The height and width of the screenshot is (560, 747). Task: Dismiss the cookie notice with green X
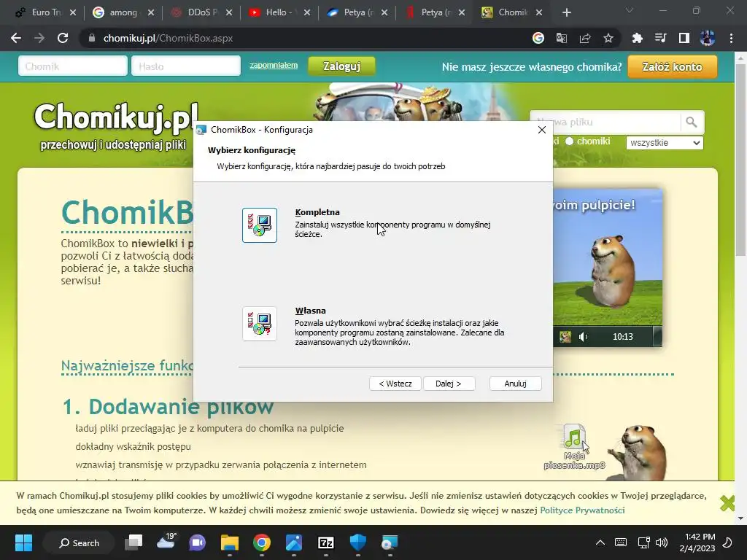(727, 503)
